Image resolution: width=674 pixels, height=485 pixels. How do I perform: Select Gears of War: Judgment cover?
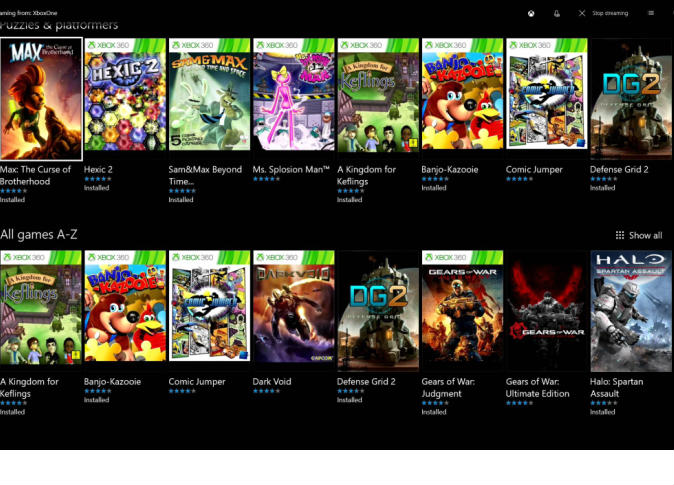[x=462, y=311]
